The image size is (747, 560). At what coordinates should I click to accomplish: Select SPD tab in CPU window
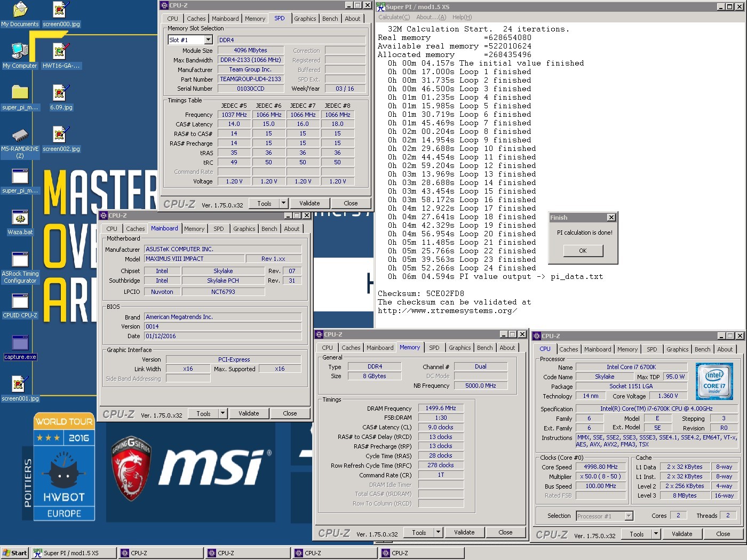point(652,349)
